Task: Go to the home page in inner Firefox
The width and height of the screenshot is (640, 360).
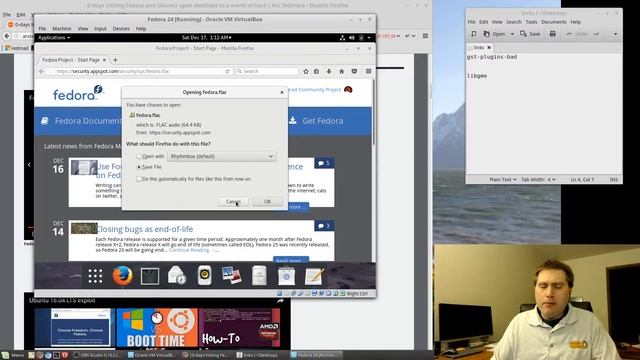Action: [342, 71]
